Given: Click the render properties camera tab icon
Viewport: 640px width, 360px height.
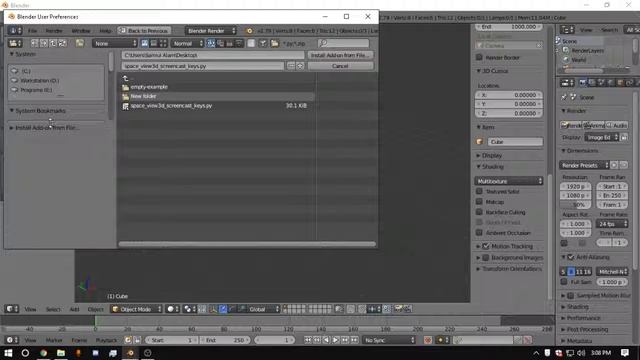Looking at the screenshot, I should pyautogui.click(x=583, y=83).
